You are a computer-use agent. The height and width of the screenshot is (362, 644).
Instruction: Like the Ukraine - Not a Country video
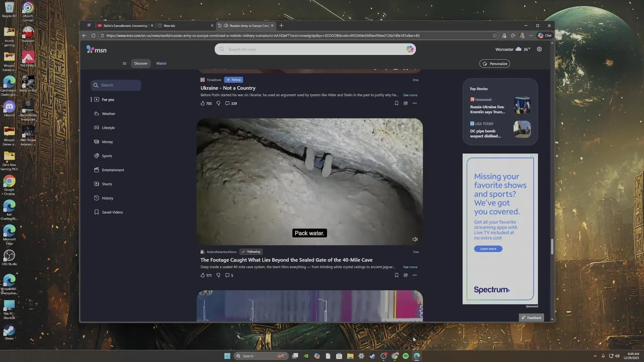206,104
